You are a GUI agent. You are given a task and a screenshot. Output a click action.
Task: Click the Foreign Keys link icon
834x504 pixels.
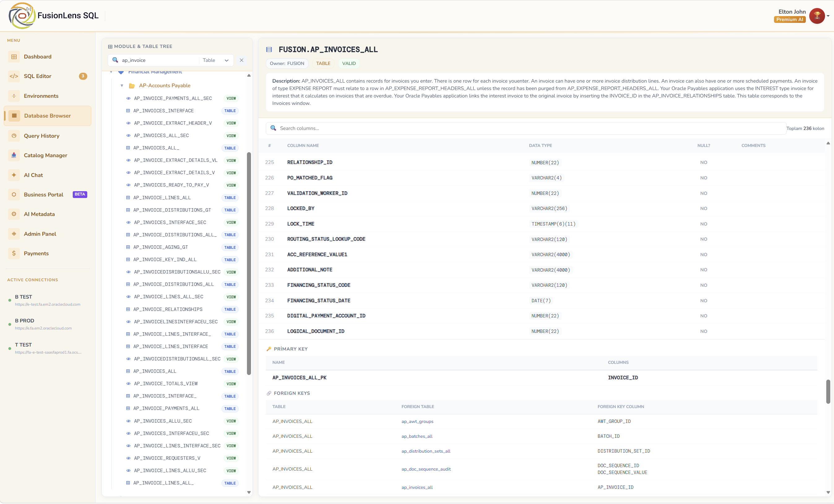point(269,393)
